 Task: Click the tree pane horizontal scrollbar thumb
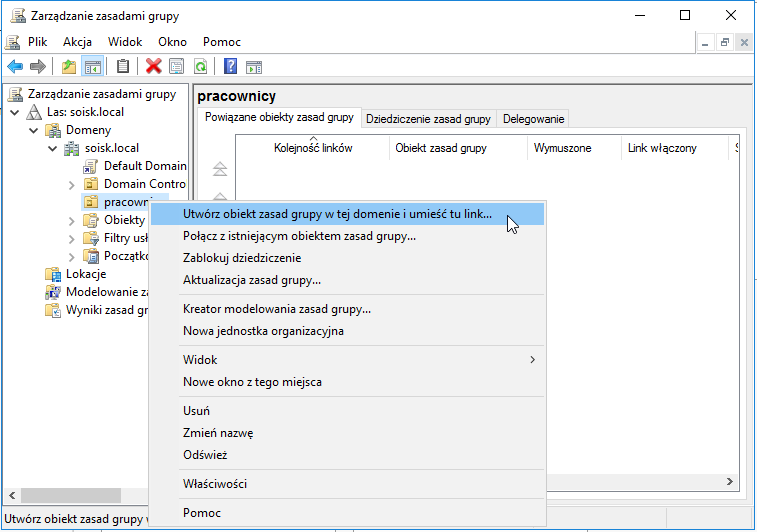click(70, 495)
